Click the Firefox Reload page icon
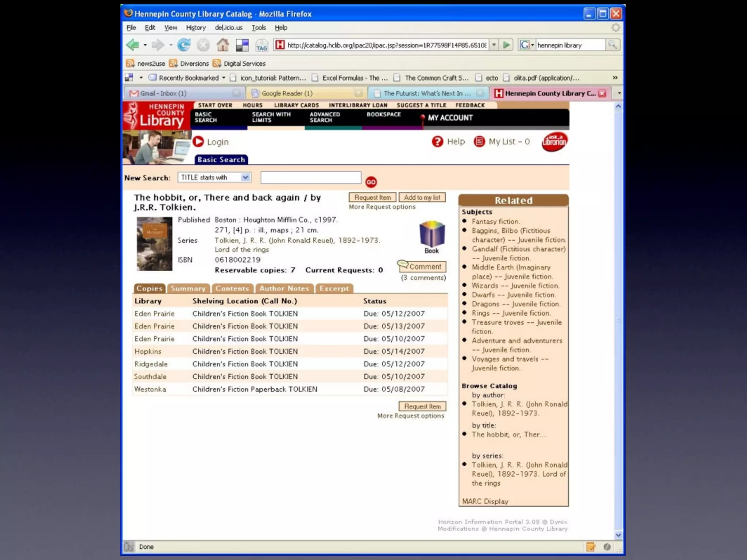This screenshot has width=747, height=560. click(184, 45)
